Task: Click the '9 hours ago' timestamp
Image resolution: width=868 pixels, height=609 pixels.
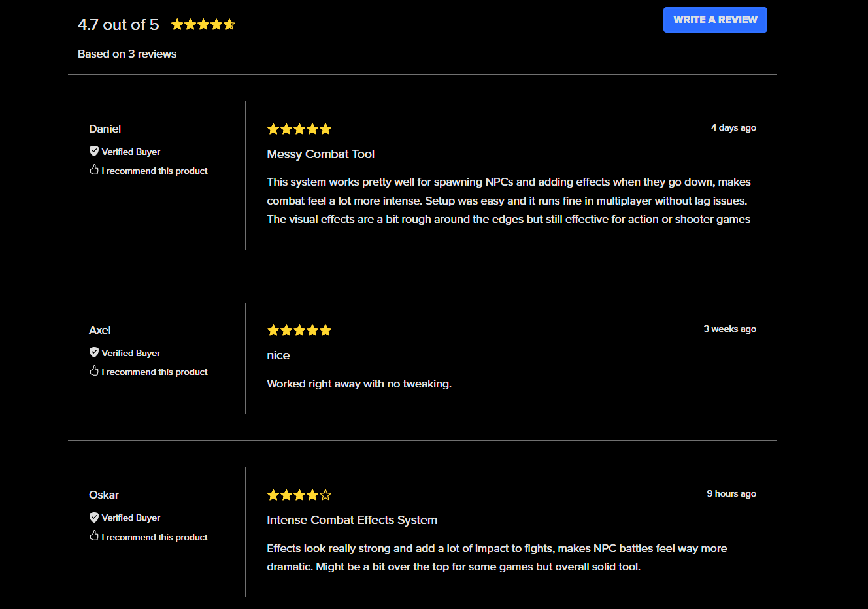Action: [731, 493]
